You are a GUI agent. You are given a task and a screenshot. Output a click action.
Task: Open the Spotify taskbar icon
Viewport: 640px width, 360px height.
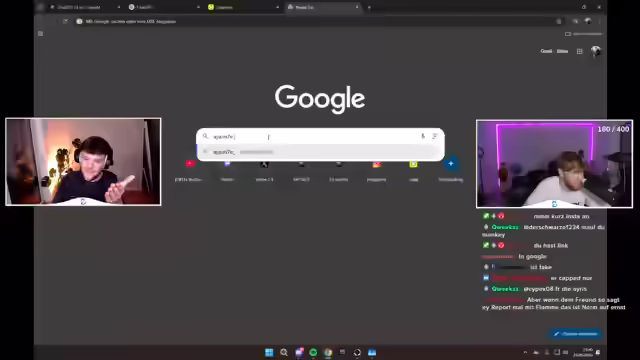pos(313,353)
